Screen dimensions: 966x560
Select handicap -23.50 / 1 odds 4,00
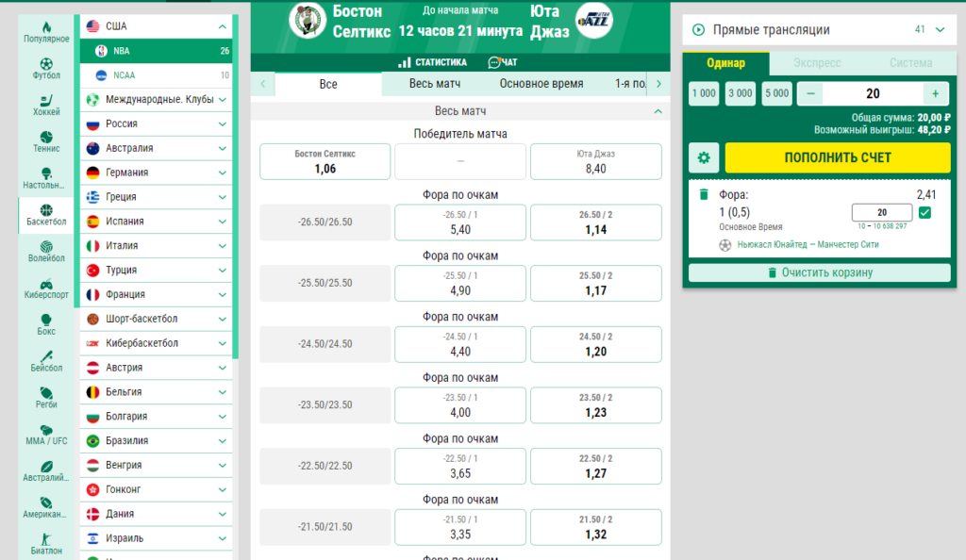coord(460,405)
